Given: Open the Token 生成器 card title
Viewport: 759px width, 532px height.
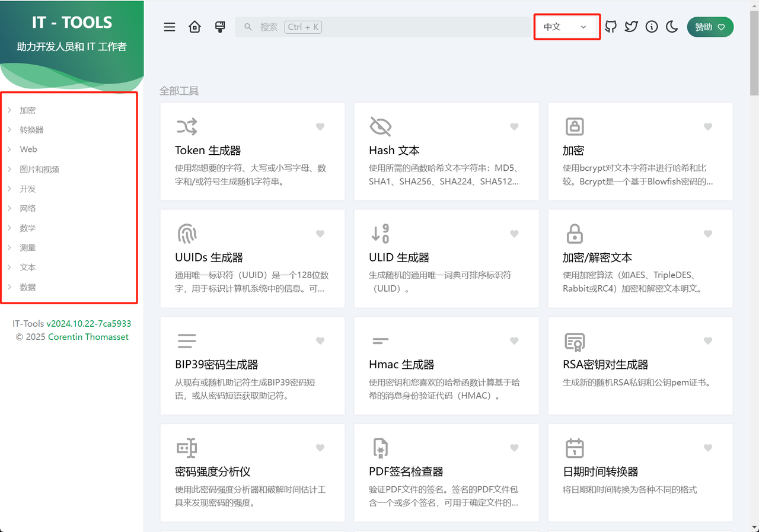Looking at the screenshot, I should 208,151.
